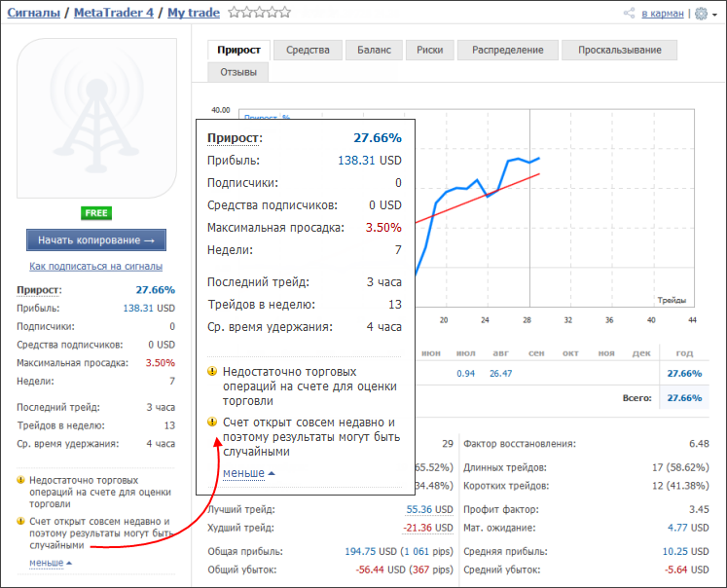Click warning icon beside 'Счет открыт' in sidebar
The image size is (727, 588).
20,521
